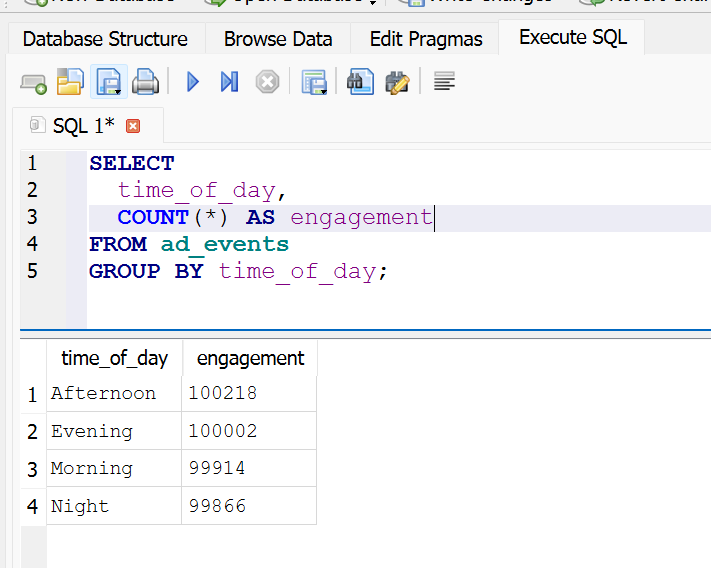Image resolution: width=711 pixels, height=568 pixels.
Task: Click the engagement column header
Action: pyautogui.click(x=250, y=358)
